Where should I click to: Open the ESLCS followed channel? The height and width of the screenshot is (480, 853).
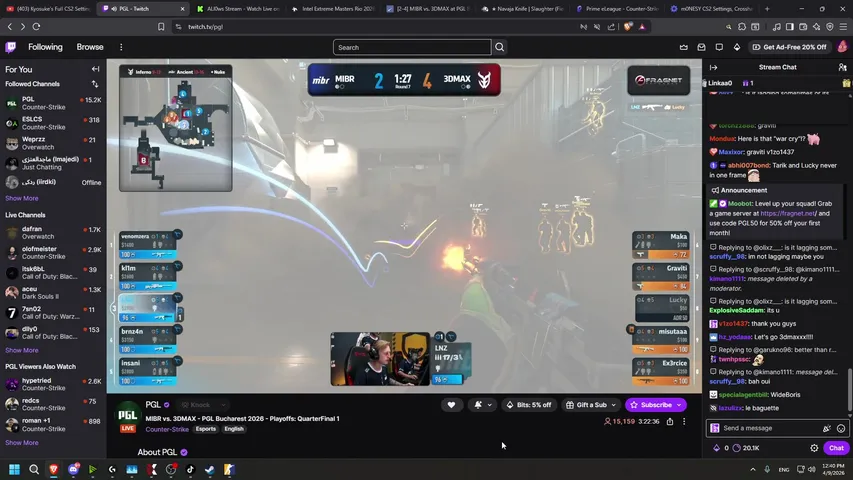click(53, 123)
